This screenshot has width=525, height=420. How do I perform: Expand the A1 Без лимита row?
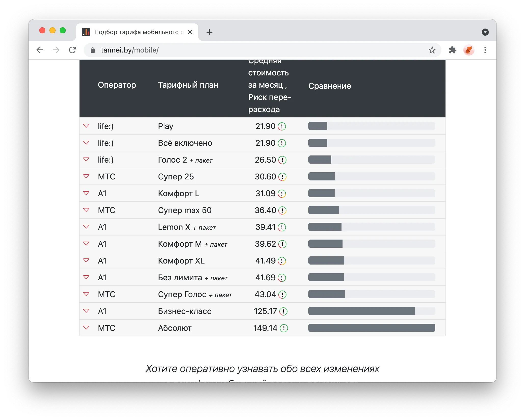click(86, 277)
